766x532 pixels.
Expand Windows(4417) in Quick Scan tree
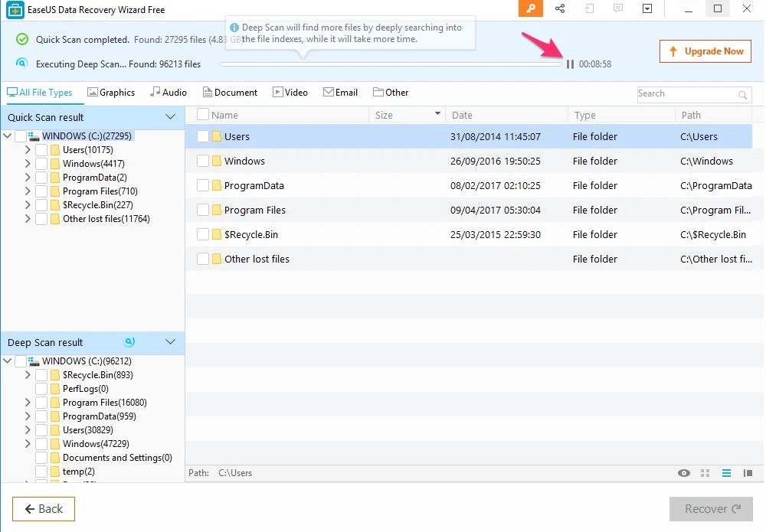coord(28,164)
